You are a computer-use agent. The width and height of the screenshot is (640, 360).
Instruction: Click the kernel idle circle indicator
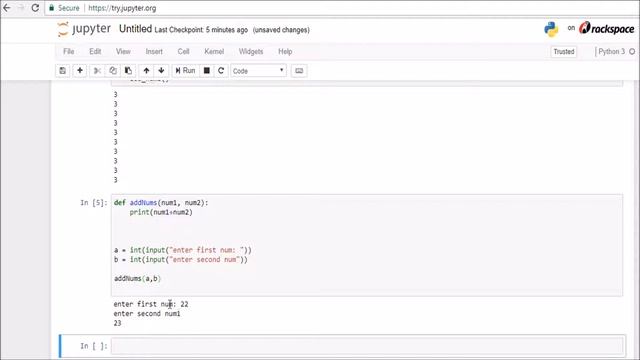[x=632, y=51]
